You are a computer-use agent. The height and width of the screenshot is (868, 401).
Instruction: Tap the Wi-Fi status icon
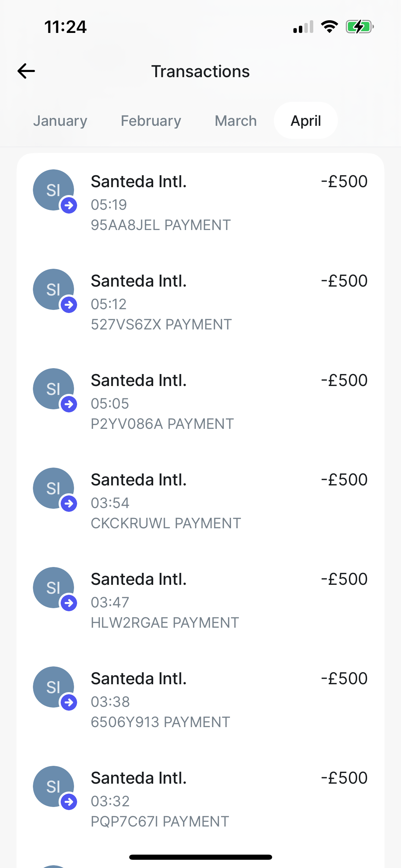tap(329, 27)
